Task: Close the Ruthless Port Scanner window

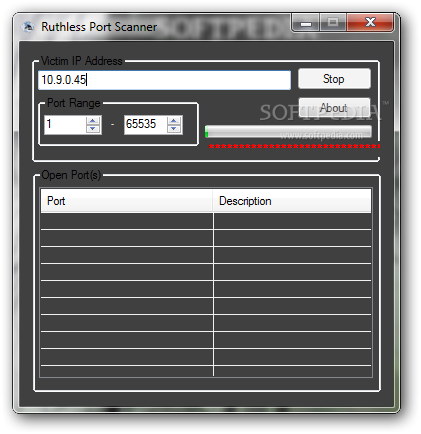Action: [x=370, y=23]
